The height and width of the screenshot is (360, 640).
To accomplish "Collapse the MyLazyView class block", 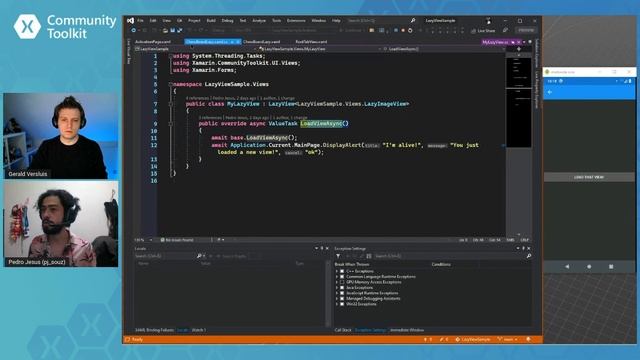I will point(171,104).
